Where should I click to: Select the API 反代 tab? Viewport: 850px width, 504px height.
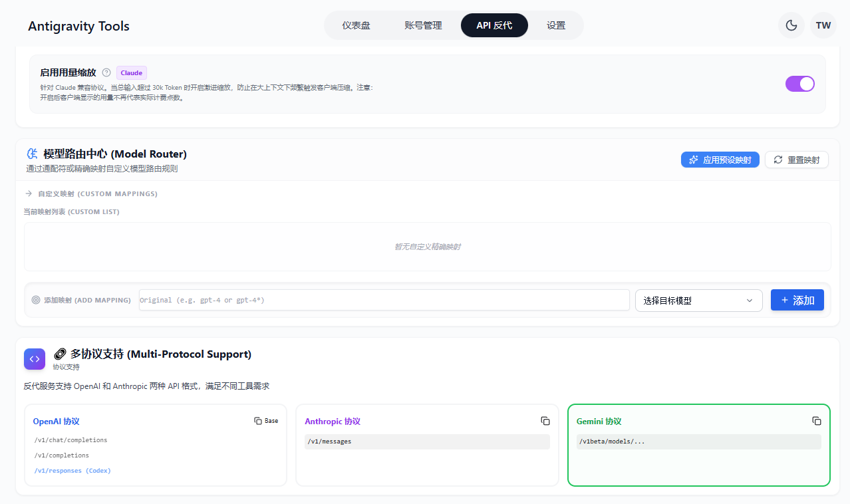pyautogui.click(x=494, y=25)
